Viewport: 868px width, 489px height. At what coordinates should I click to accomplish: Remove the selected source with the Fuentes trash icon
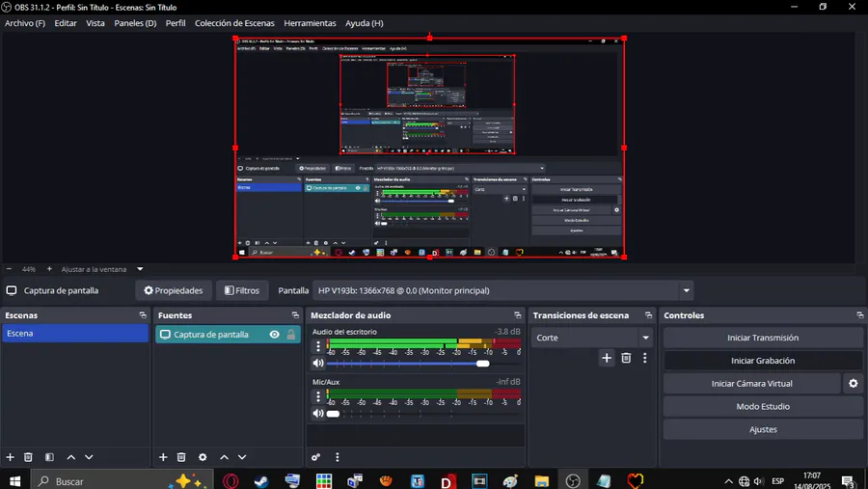pos(181,457)
